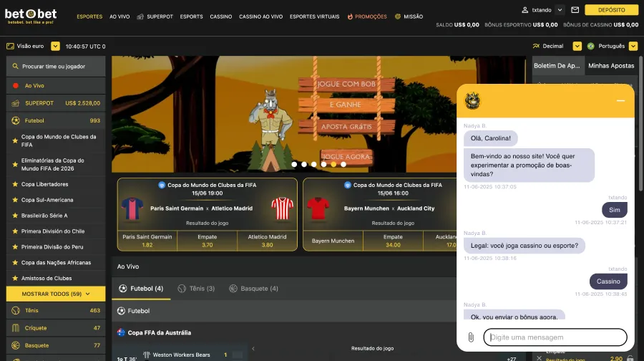Switch to the Futebol (4) live tab
Screen dimensions: 644x361
coord(141,289)
